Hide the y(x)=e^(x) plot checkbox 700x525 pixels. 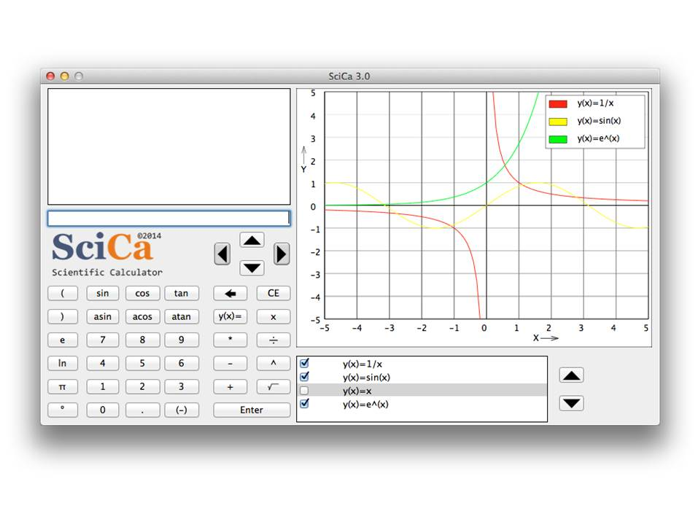[x=305, y=404]
